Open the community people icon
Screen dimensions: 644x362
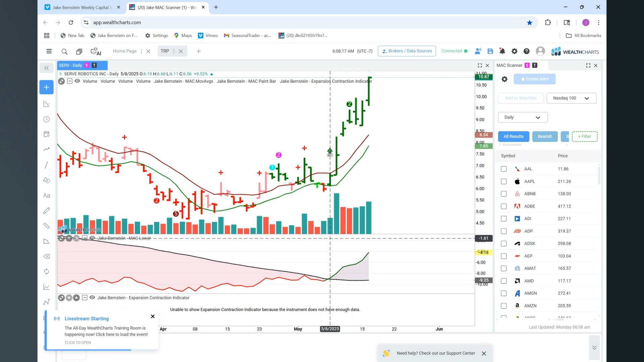coord(478,51)
